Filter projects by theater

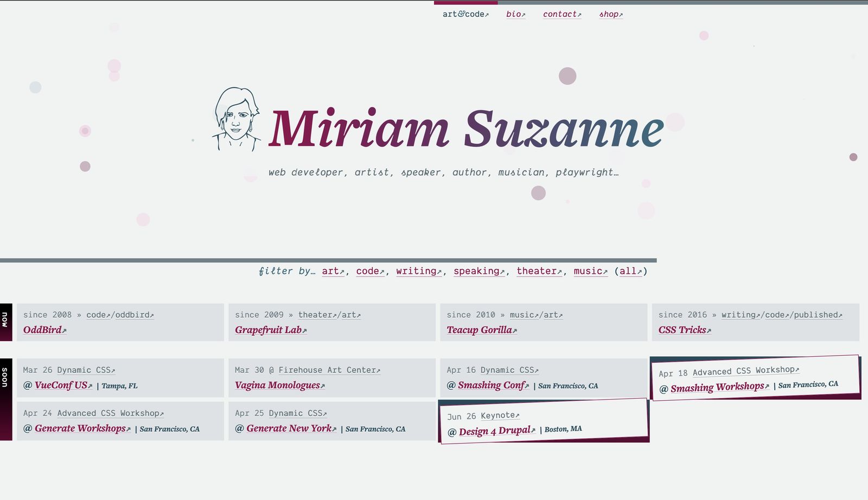click(x=539, y=271)
